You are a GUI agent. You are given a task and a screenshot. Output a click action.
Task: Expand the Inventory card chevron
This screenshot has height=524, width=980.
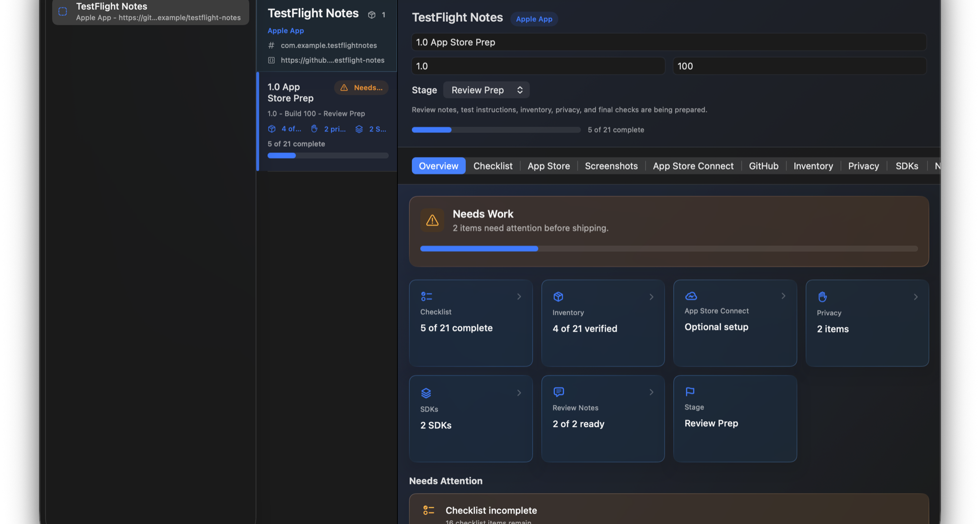click(x=651, y=297)
